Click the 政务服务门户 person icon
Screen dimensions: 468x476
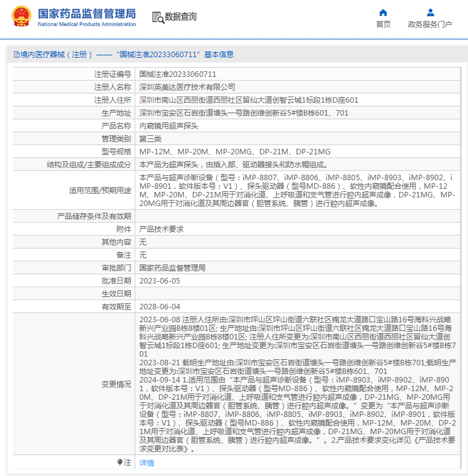(x=430, y=12)
